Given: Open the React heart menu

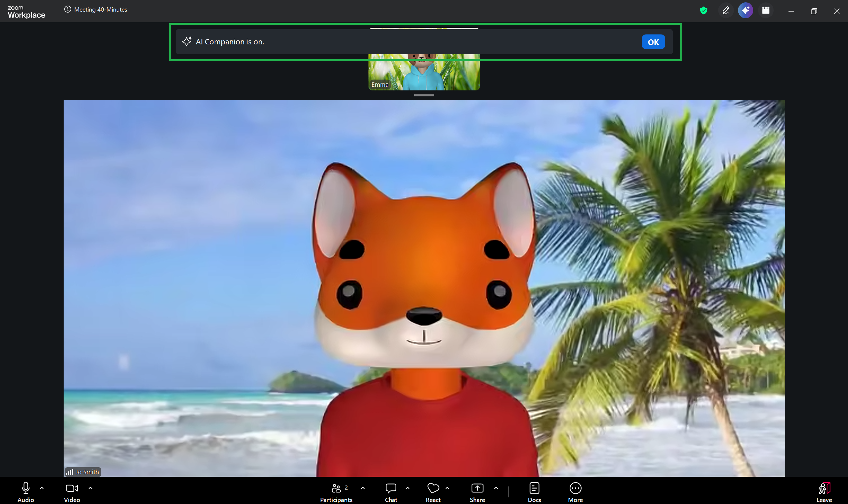Looking at the screenshot, I should (433, 492).
